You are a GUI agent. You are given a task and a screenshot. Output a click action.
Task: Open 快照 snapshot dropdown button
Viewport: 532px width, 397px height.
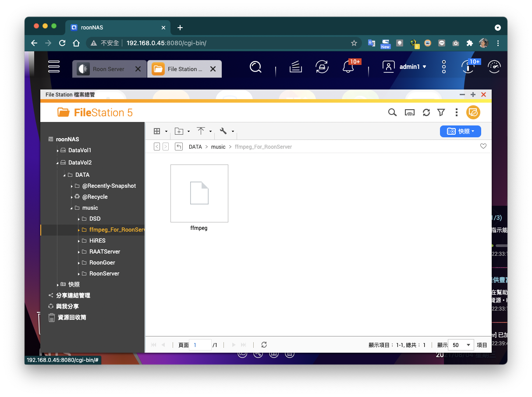coord(461,131)
